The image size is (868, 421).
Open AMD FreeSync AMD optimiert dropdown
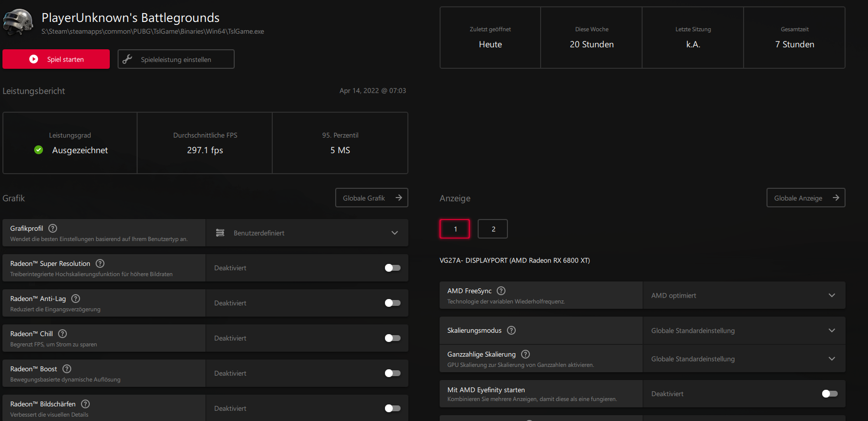click(x=744, y=295)
